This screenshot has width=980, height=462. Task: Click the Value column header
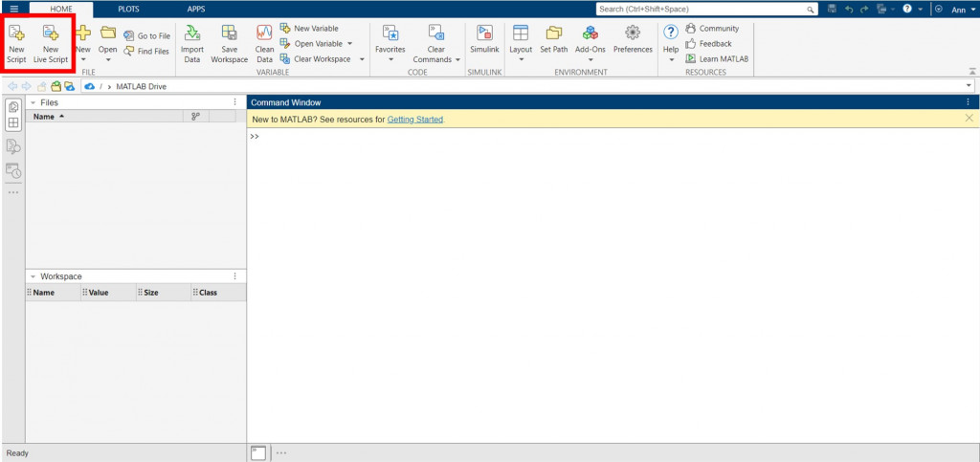click(x=109, y=292)
